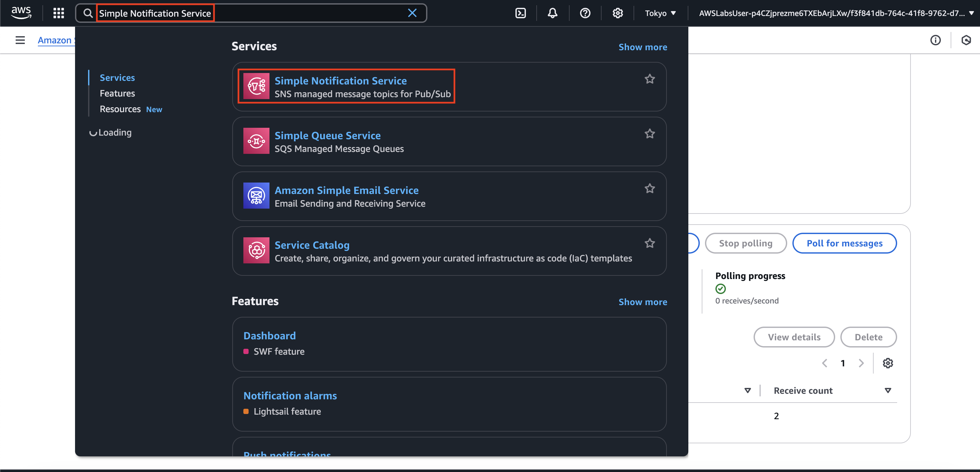Image resolution: width=980 pixels, height=472 pixels.
Task: Expand the Tokyo region dropdown
Action: click(660, 13)
